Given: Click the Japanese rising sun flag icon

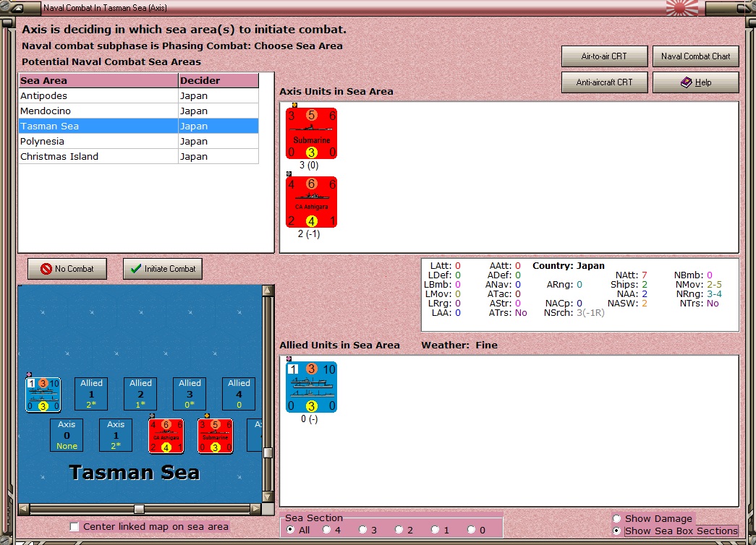Looking at the screenshot, I should point(681,8).
